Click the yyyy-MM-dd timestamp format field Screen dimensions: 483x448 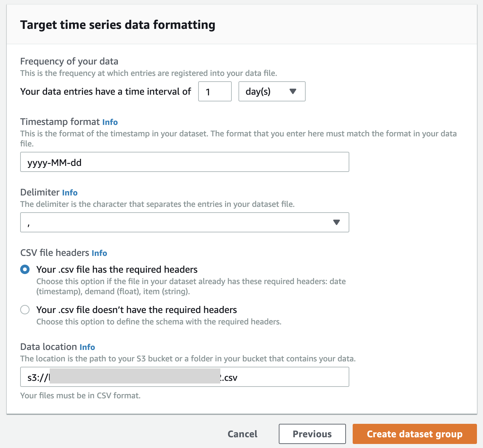pyautogui.click(x=184, y=162)
